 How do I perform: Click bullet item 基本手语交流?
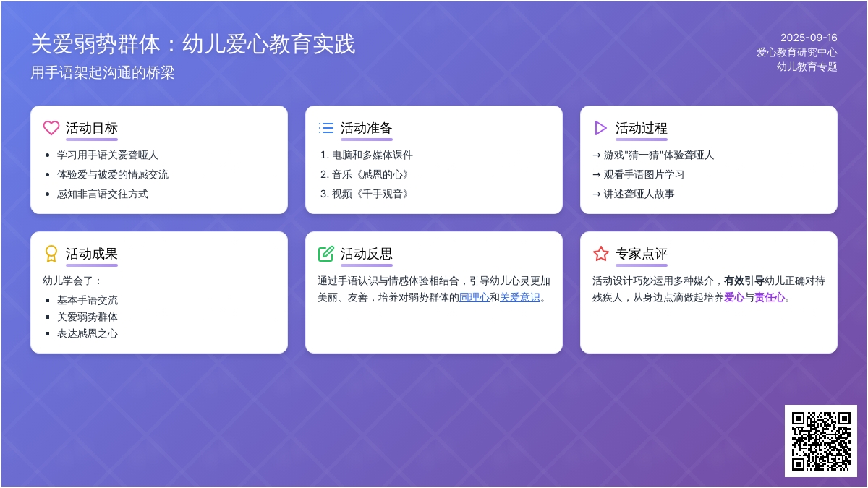point(88,300)
